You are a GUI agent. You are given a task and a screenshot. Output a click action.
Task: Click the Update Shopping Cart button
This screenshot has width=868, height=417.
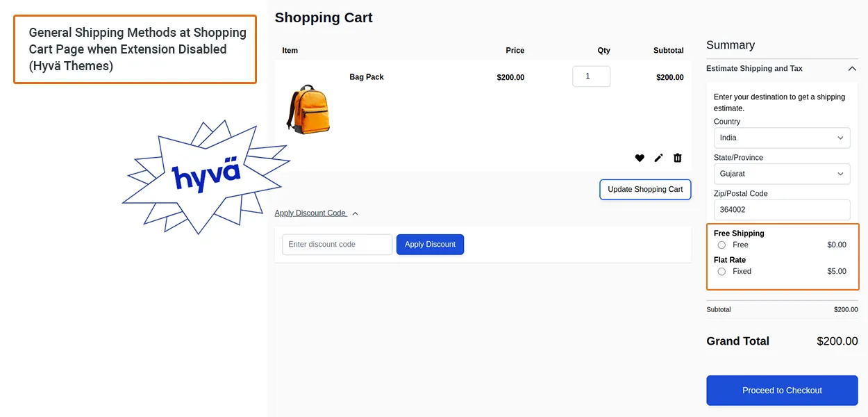pyautogui.click(x=645, y=190)
